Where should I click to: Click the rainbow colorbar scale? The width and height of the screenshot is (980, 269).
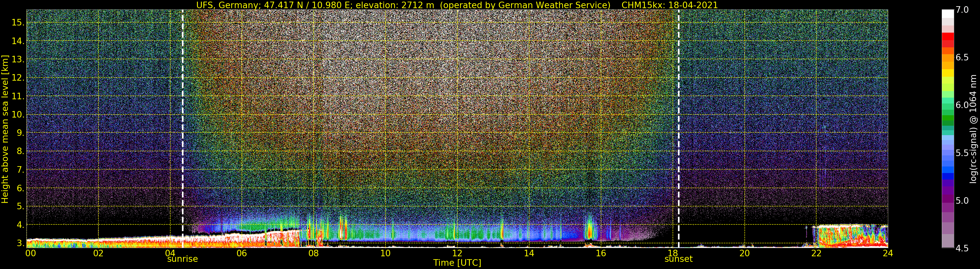(947, 129)
